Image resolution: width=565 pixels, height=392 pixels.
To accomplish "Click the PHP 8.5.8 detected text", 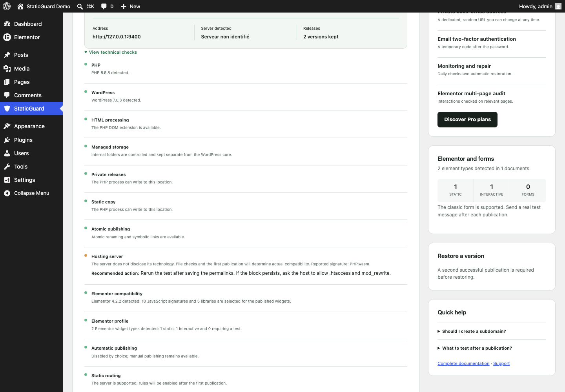I will point(110,73).
